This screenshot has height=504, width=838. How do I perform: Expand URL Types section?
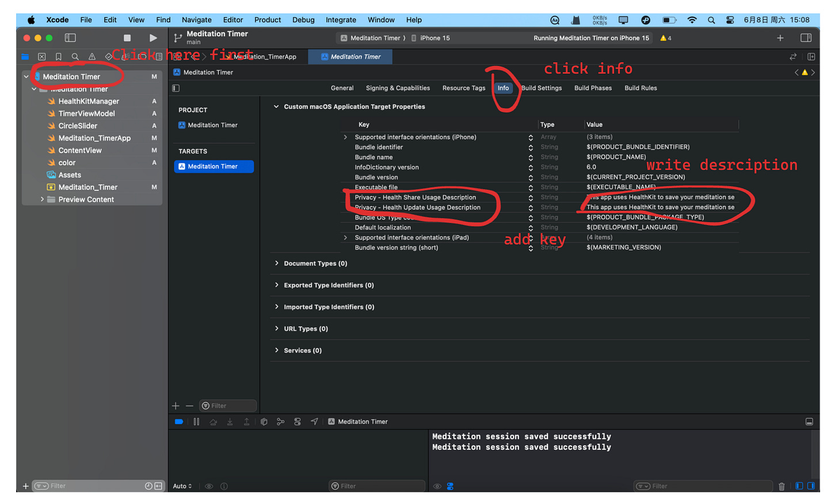[x=277, y=329]
